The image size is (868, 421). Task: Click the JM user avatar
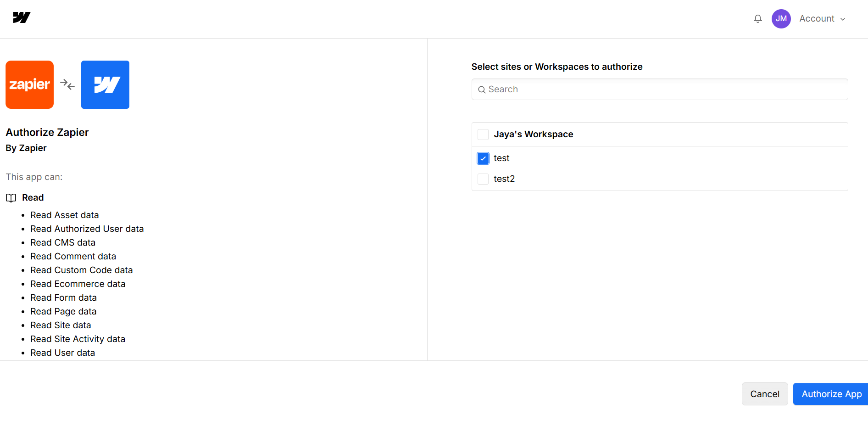[781, 19]
